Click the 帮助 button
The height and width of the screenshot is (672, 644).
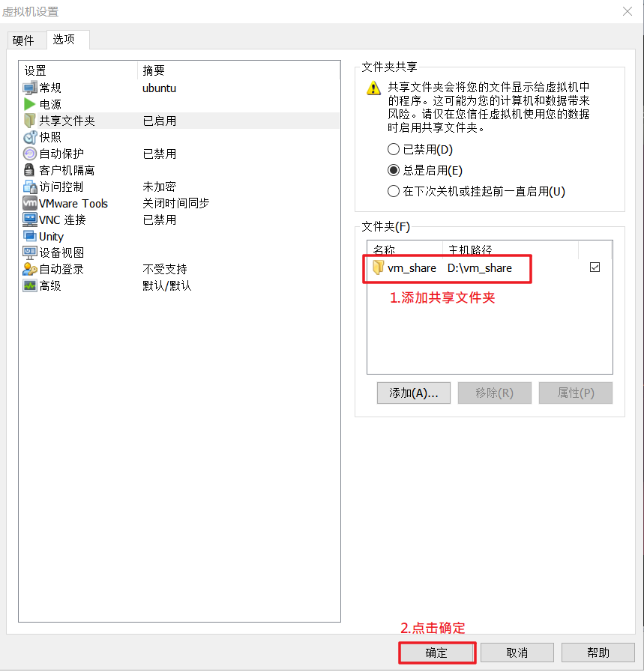(598, 653)
